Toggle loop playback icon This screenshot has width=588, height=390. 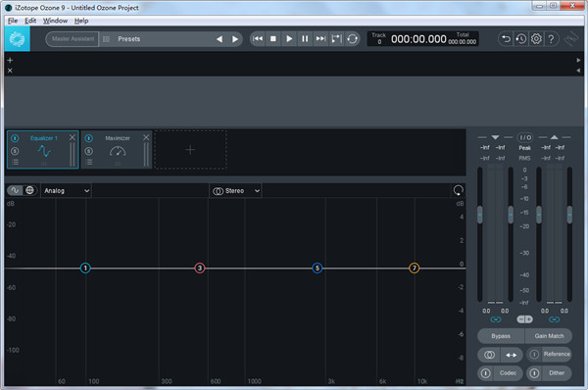352,38
